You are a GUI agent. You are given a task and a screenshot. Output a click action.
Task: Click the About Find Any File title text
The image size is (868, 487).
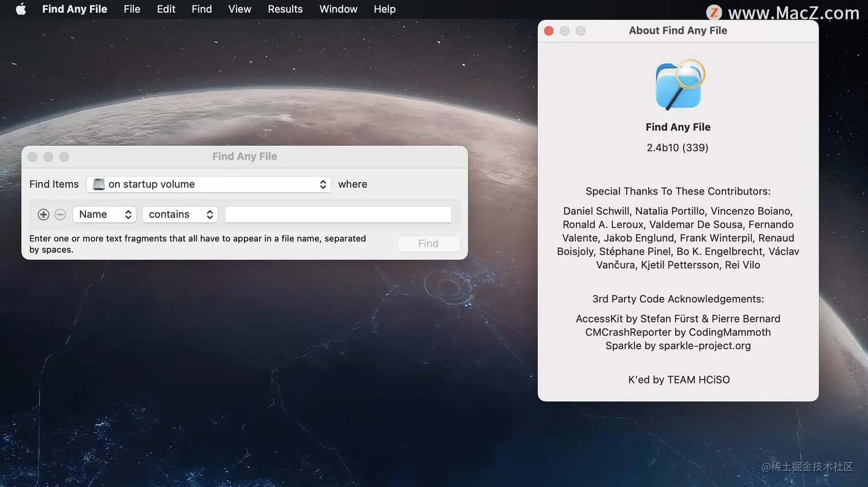(x=678, y=30)
